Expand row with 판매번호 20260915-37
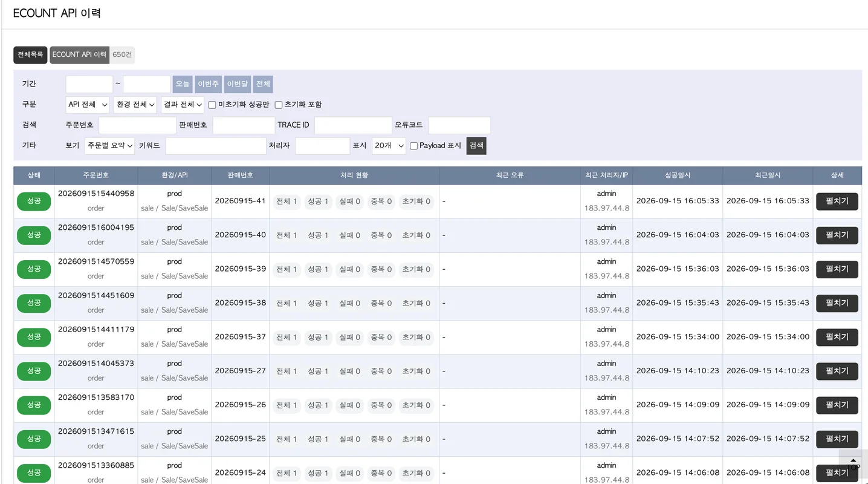This screenshot has width=868, height=484. click(x=837, y=337)
